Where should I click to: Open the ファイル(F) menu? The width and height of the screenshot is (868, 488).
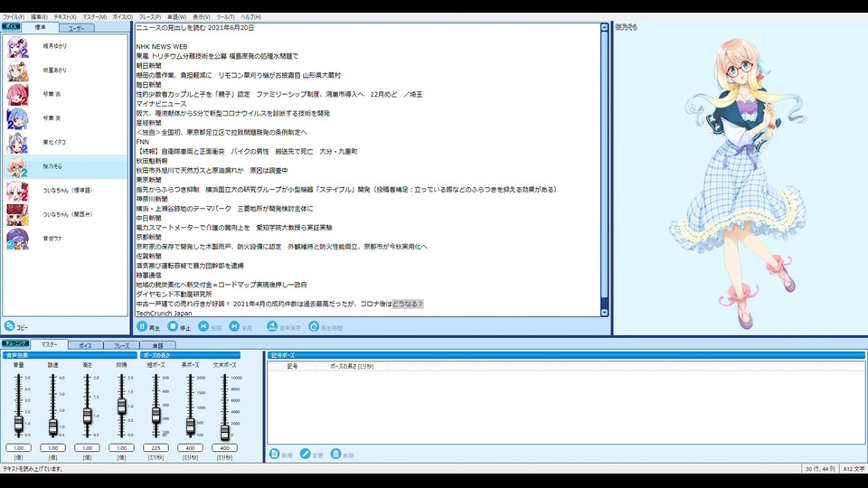pyautogui.click(x=14, y=17)
